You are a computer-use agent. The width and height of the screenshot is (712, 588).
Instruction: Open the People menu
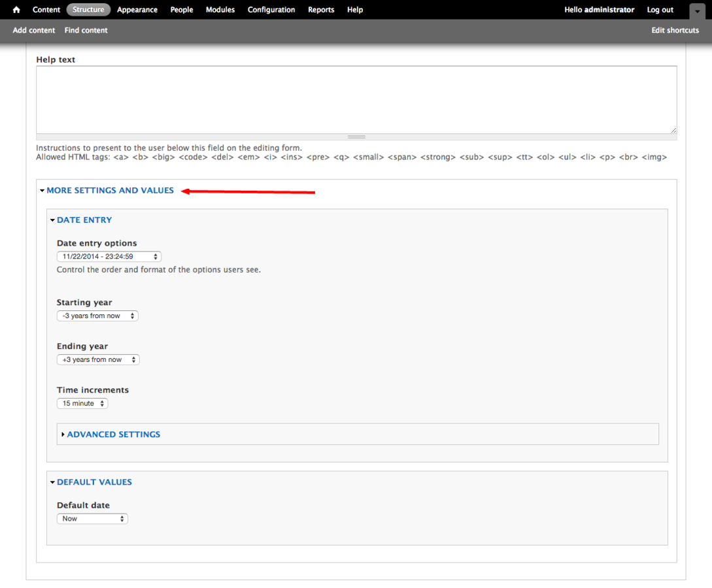[x=182, y=10]
